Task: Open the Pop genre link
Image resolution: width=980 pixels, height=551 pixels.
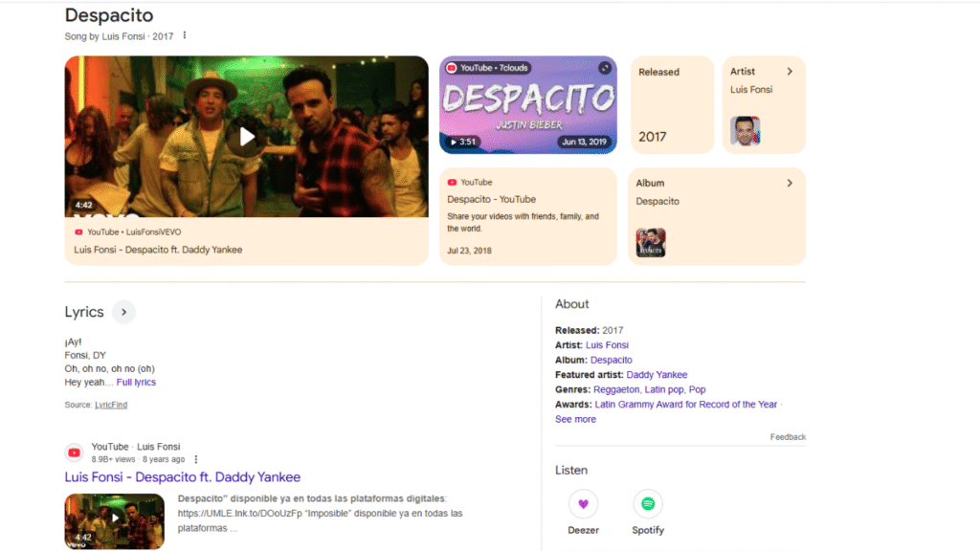Action: pos(698,389)
